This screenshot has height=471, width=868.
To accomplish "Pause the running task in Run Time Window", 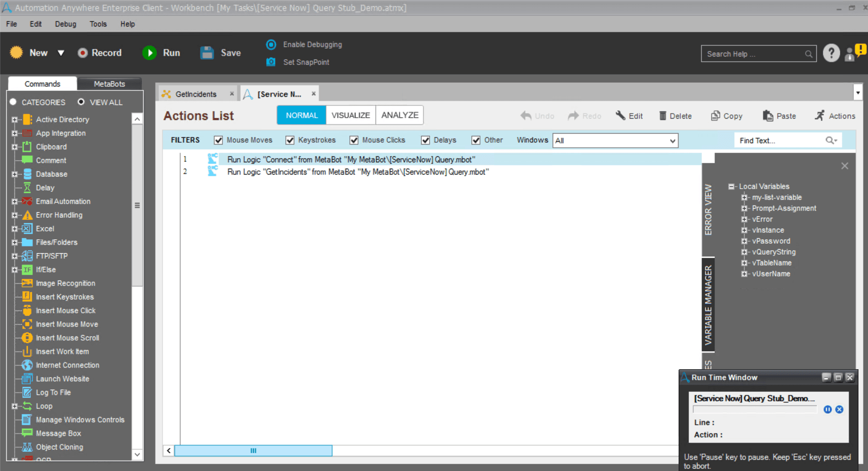I will point(828,409).
